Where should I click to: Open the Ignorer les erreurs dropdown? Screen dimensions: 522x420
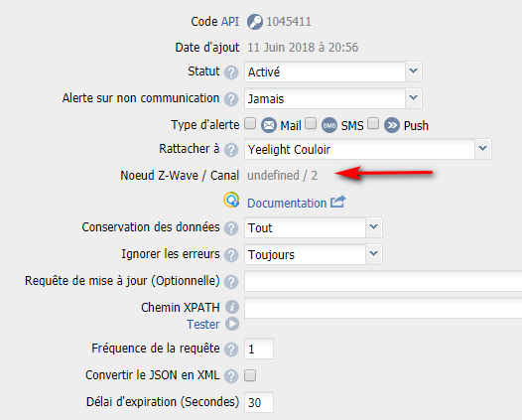pos(314,254)
